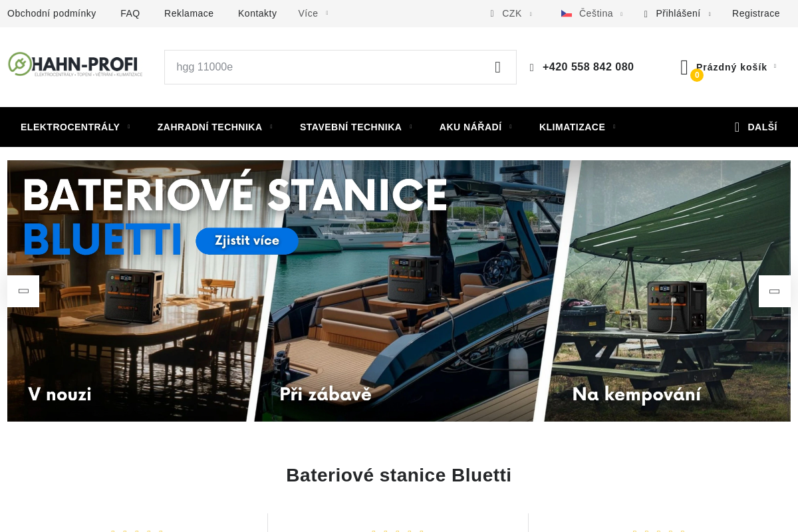Viewport: 798px width, 532px height.
Task: Open the Obchodní podmínky link
Action: 52,13
